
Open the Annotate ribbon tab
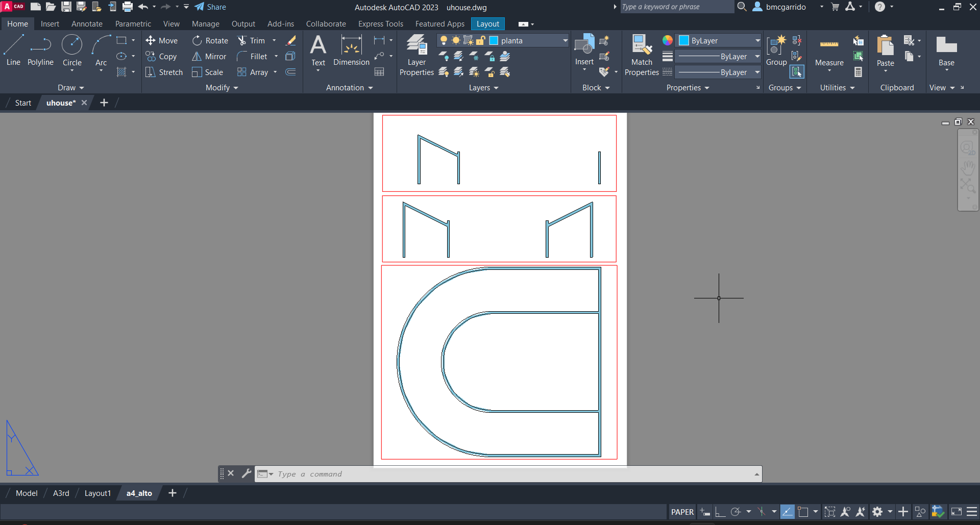tap(87, 24)
